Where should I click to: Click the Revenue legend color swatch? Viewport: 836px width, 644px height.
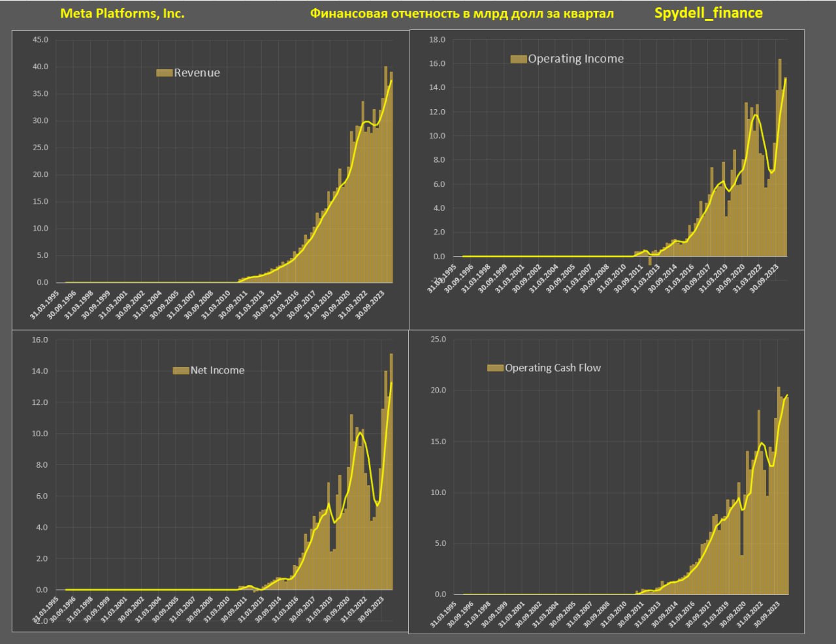click(x=164, y=73)
